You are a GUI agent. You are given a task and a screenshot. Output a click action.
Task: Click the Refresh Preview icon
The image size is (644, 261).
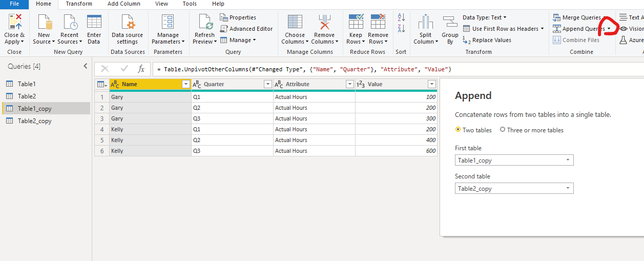[204, 23]
